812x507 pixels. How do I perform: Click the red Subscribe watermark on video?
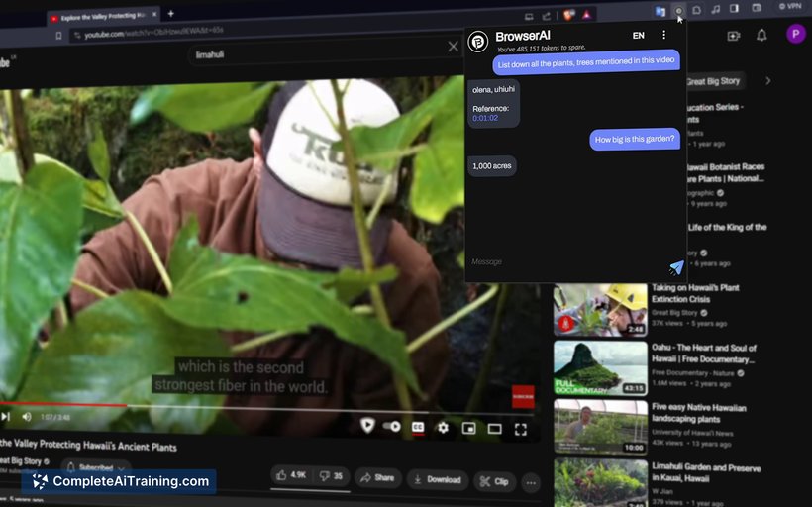[x=523, y=397]
